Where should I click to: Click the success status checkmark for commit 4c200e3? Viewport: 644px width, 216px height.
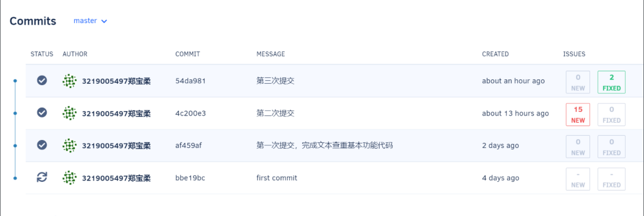[42, 113]
